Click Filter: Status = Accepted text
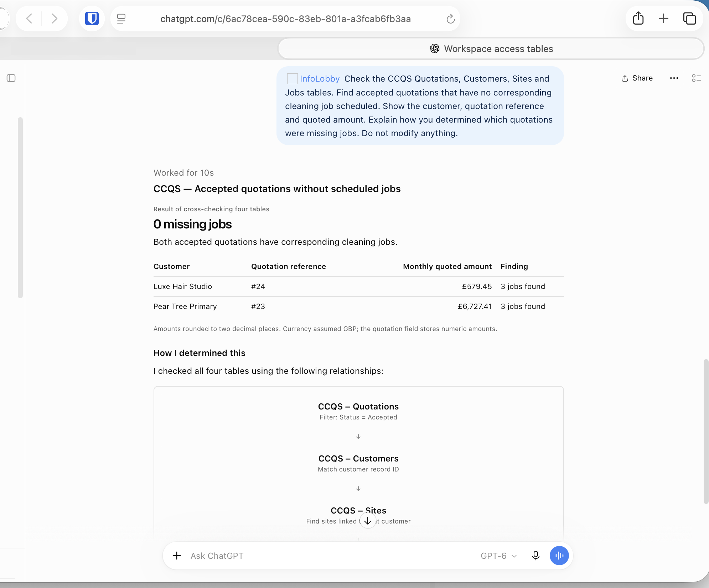709x588 pixels. click(x=358, y=417)
